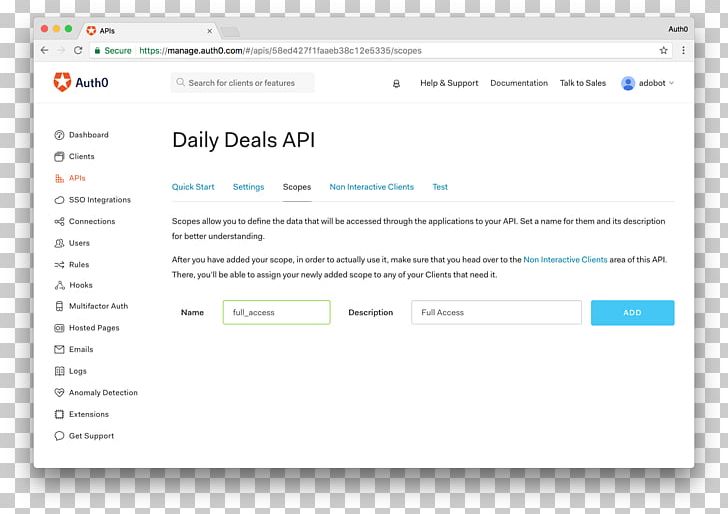Open the Settings tab
Viewport: 728px width, 514px height.
[248, 187]
